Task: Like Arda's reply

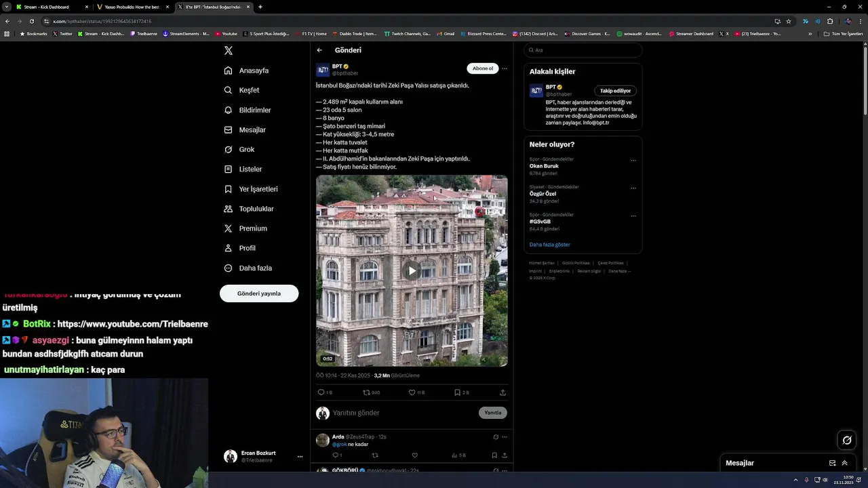Action: [415, 455]
